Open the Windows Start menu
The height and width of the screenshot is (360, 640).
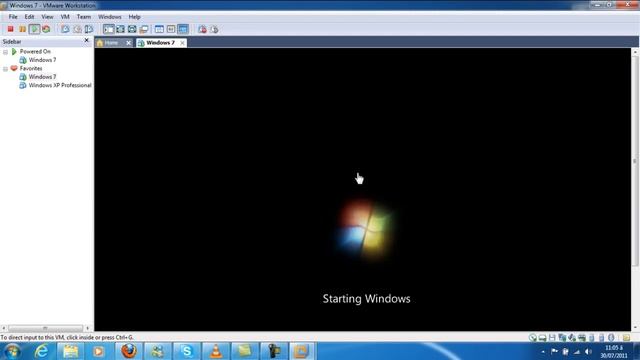[12, 351]
